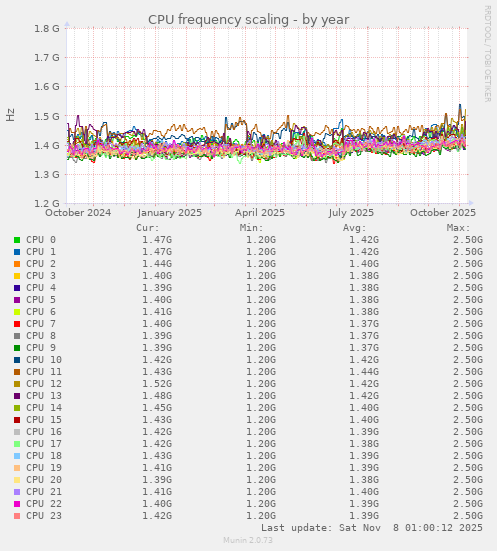Click the light blue CPU 18 swatch
Screen dimensions: 497x551
(x=17, y=456)
